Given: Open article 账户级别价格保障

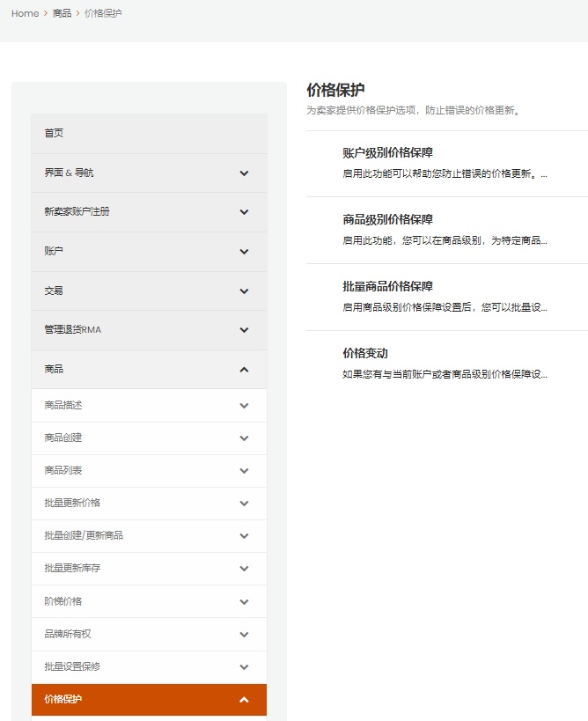Looking at the screenshot, I should (387, 152).
